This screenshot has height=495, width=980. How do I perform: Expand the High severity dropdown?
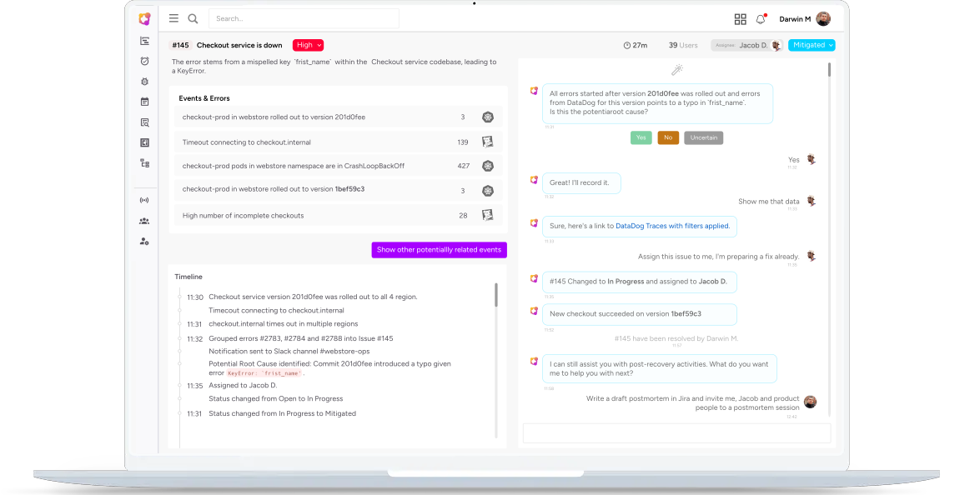(x=308, y=45)
